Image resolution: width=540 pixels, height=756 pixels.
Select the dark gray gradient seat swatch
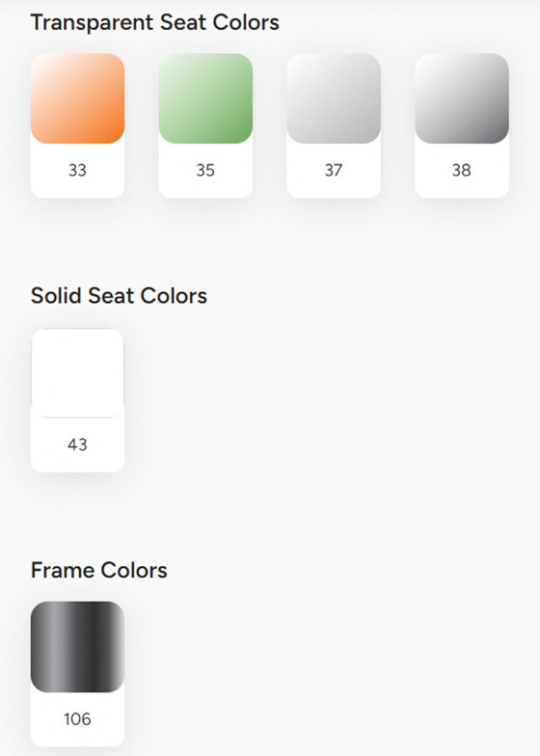click(x=461, y=98)
